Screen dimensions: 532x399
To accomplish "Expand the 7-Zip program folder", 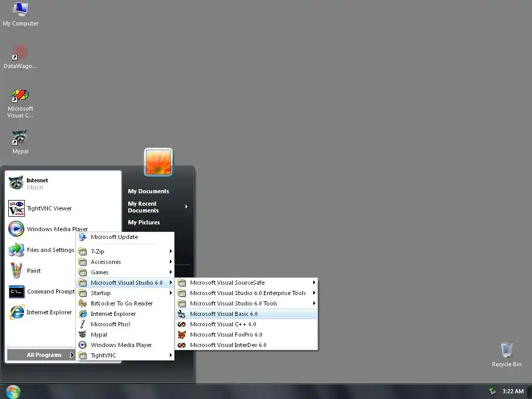I will coord(125,251).
